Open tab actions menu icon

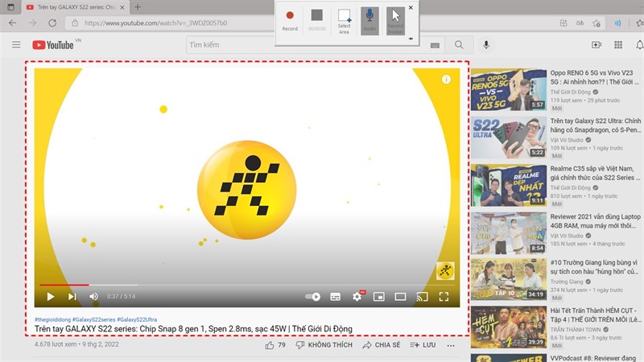(x=10, y=7)
